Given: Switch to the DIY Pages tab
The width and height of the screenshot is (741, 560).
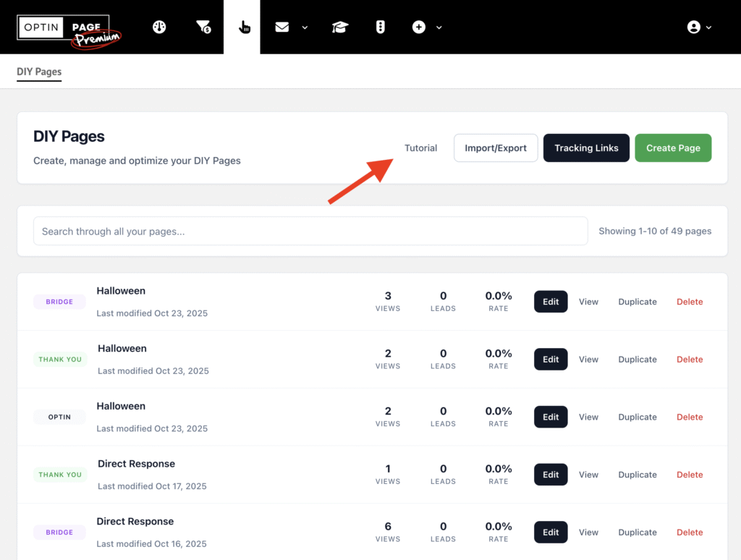Looking at the screenshot, I should pos(39,72).
